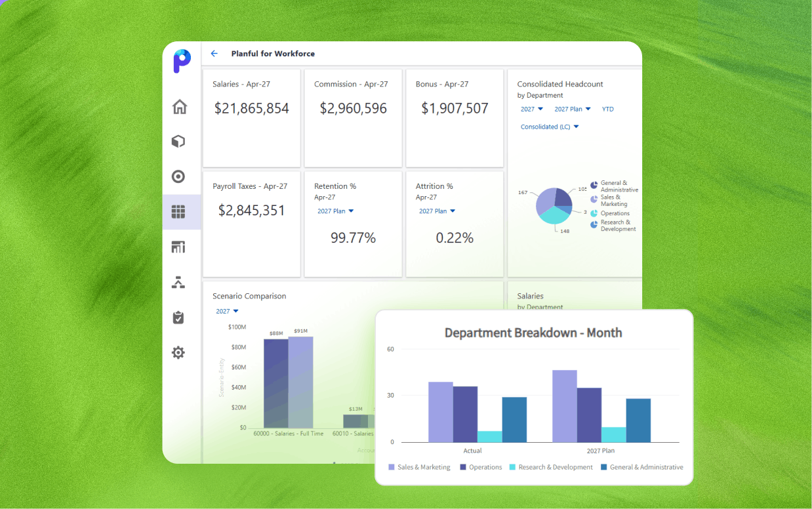Open the 2027 year dropdown in Headcount

tap(532, 109)
